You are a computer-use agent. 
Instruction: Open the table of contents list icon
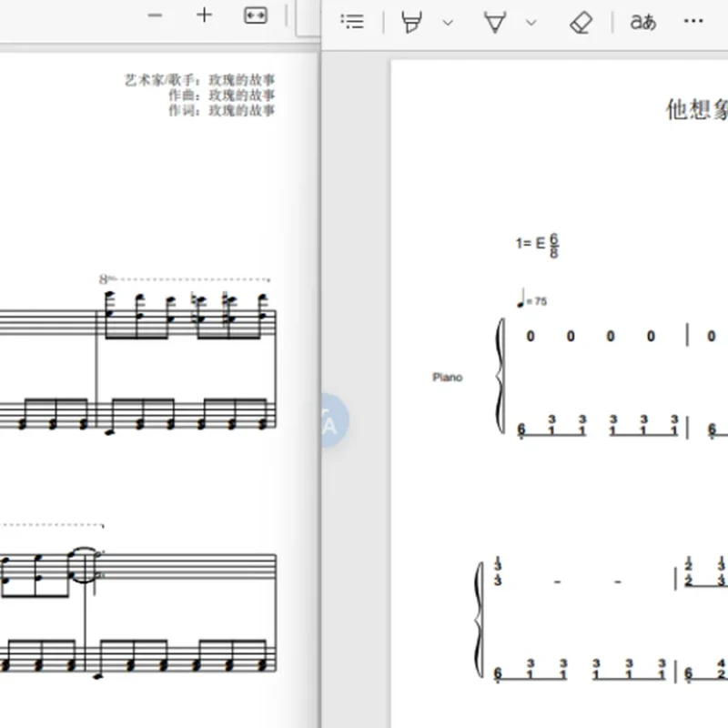(352, 21)
